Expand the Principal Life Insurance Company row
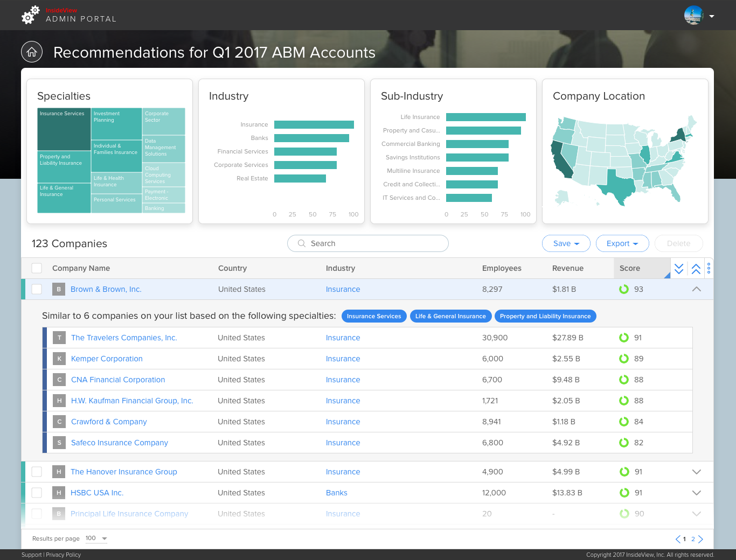 pos(696,514)
